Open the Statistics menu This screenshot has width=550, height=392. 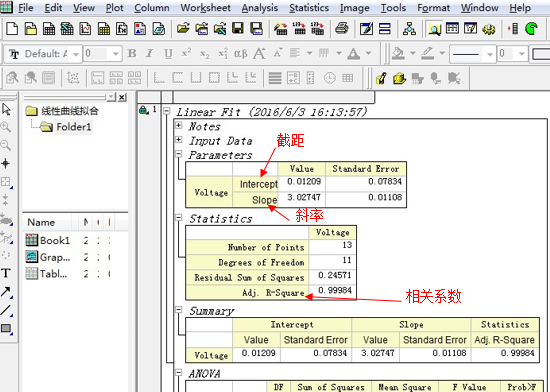coord(309,8)
